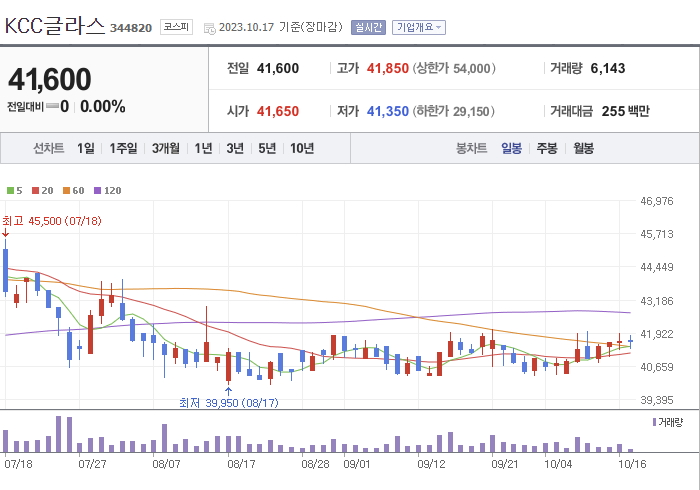Screen dimensions: 700x490
Task: Click the purple 거래량 legend swatch
Action: tap(654, 422)
